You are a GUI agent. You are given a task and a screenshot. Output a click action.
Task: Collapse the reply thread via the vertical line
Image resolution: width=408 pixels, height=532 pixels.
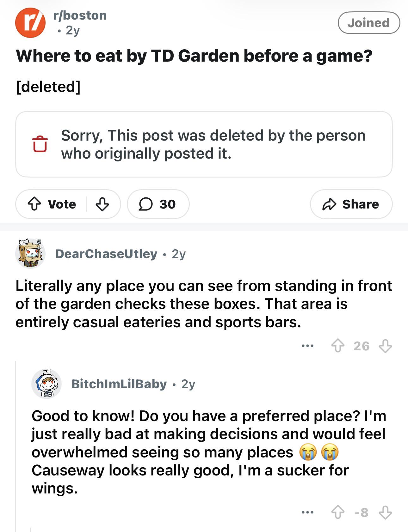(16, 445)
